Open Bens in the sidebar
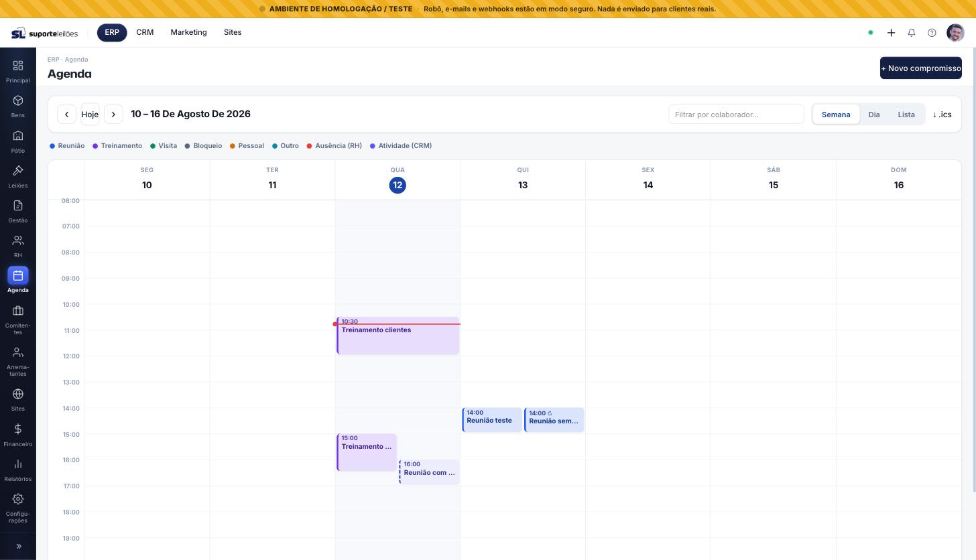Viewport: 976px width, 560px height. coord(18,106)
